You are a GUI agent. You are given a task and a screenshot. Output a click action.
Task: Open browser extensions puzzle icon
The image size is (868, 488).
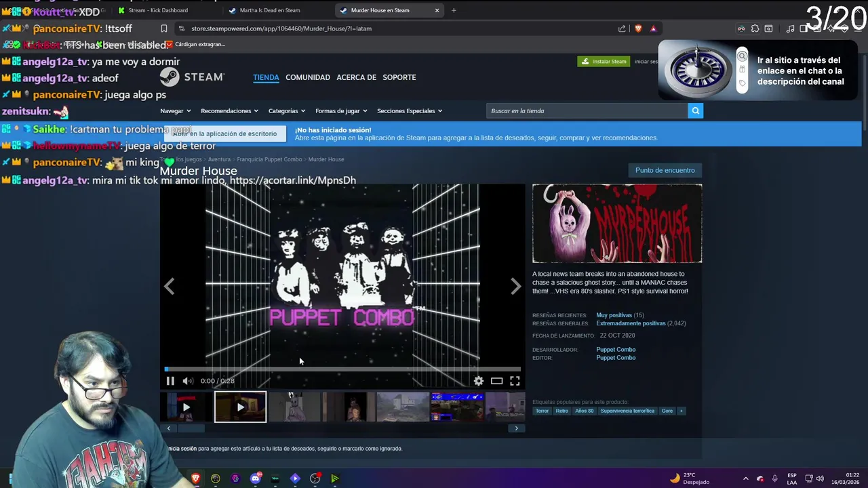755,28
